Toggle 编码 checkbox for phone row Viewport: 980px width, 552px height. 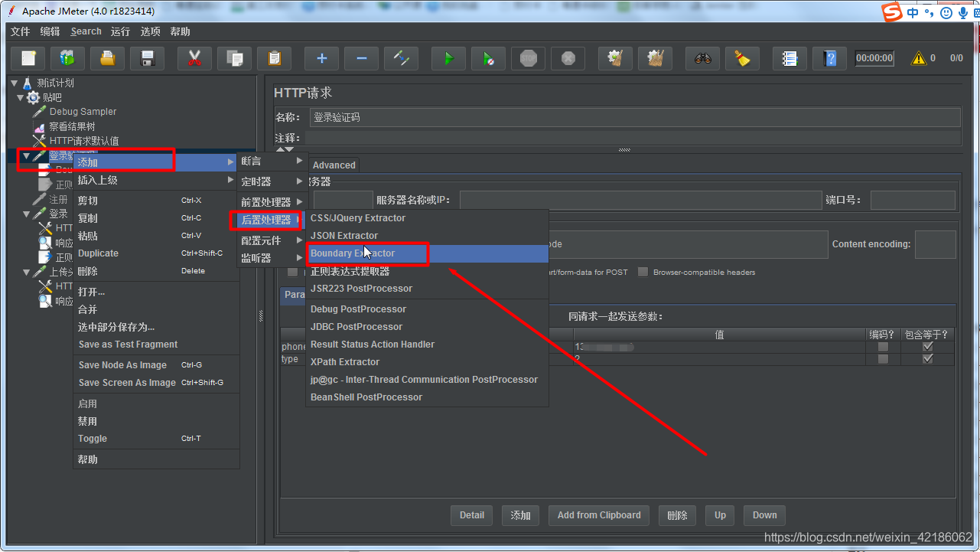[884, 347]
